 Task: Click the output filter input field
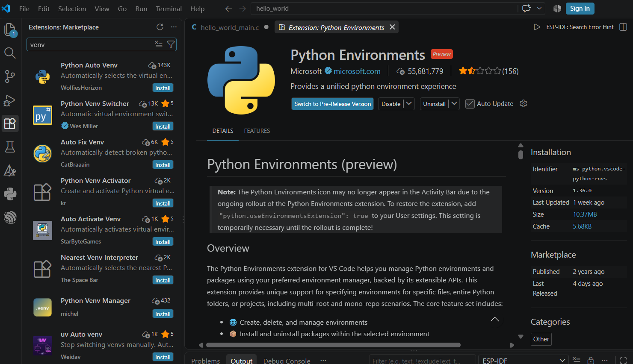click(422, 361)
